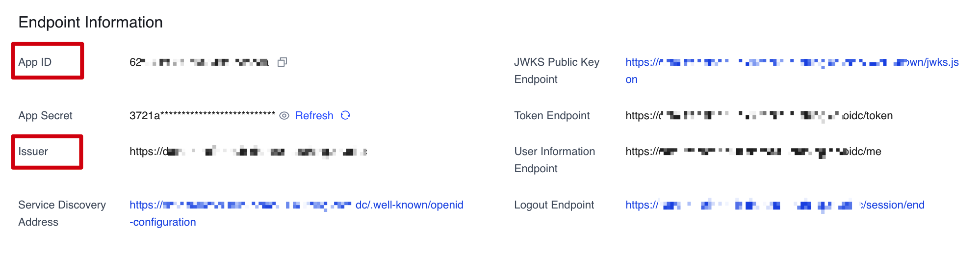Open the Service Discovery Address link

pyautogui.click(x=296, y=205)
